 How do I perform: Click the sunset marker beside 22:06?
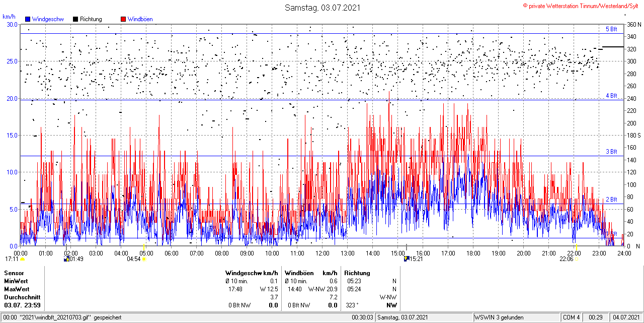pos(577,259)
